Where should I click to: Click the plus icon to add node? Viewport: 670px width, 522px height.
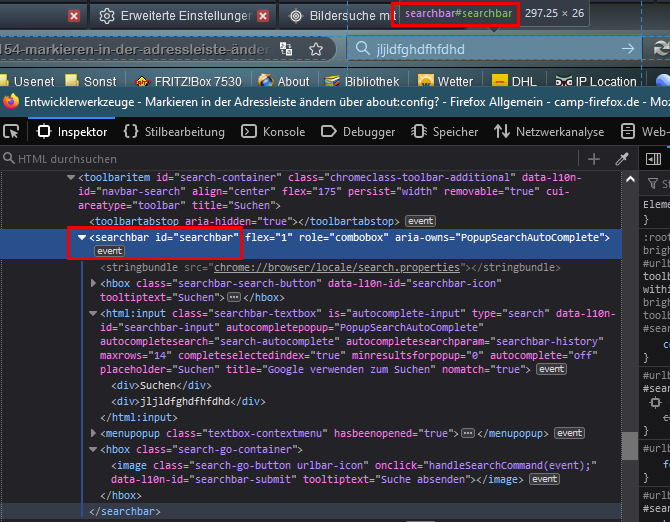coord(594,159)
